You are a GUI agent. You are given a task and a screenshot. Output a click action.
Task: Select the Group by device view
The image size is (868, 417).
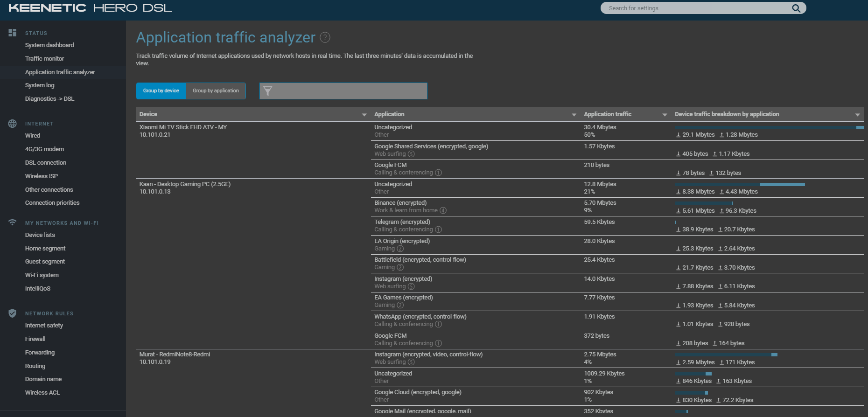pyautogui.click(x=161, y=91)
